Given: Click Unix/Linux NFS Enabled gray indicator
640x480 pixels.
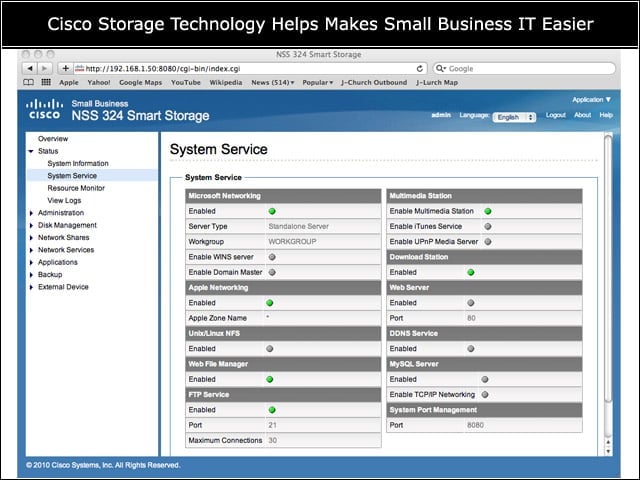Looking at the screenshot, I should click(269, 349).
